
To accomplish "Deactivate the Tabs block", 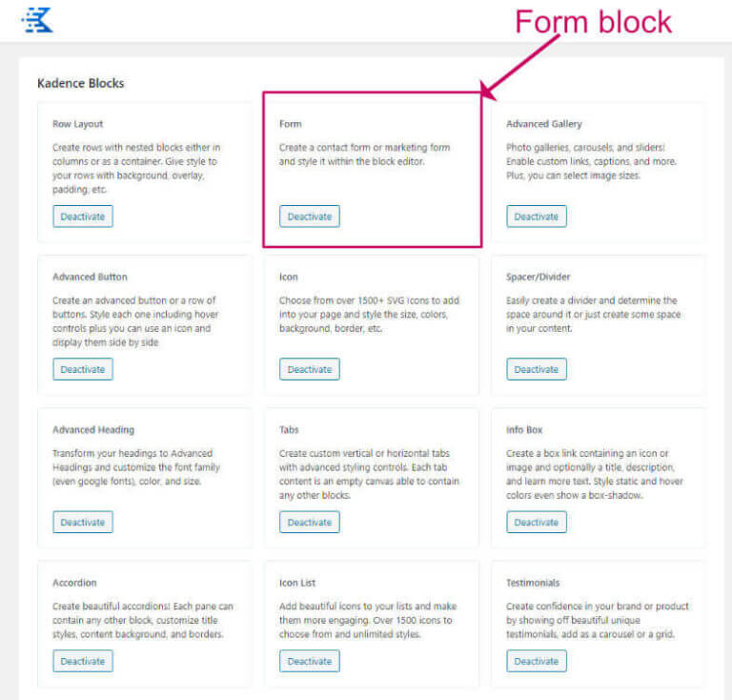I will click(x=310, y=522).
